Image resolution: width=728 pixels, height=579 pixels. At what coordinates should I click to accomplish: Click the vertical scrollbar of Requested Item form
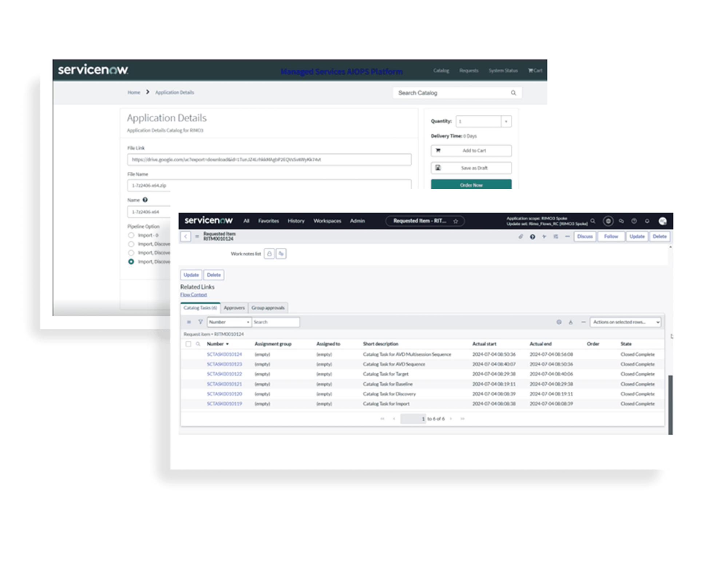point(670,405)
